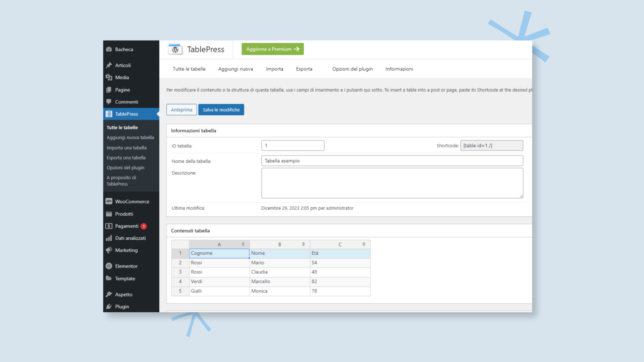Click the Bacheca dashboard icon
The height and width of the screenshot is (362, 644).
point(109,49)
